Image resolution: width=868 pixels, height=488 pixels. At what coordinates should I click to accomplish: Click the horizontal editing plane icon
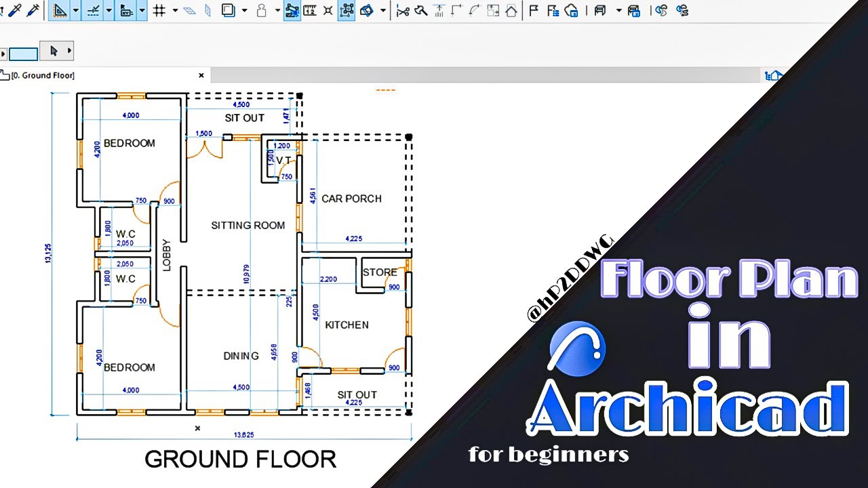coord(189,10)
